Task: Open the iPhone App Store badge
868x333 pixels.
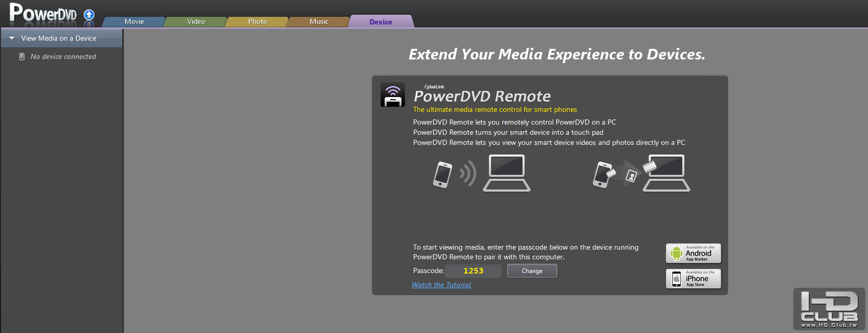Action: click(x=693, y=279)
